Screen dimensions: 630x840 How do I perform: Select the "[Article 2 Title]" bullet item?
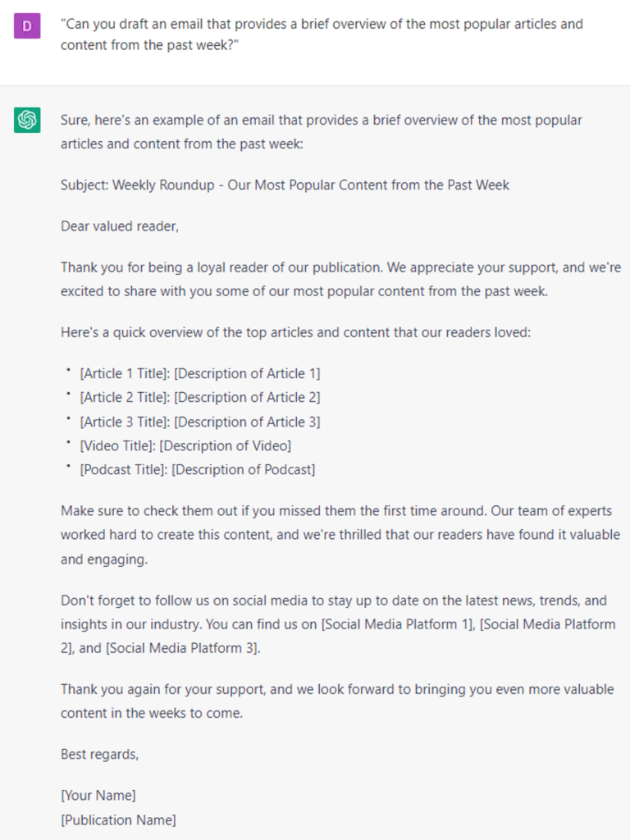pyautogui.click(x=199, y=397)
